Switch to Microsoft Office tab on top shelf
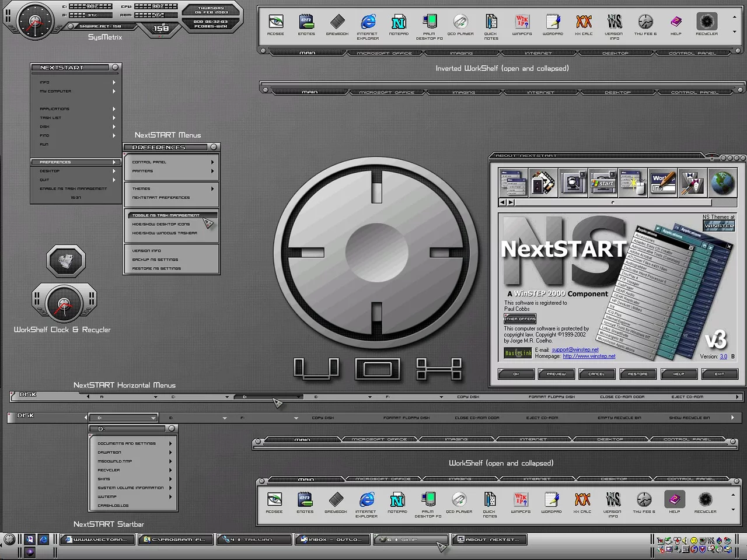This screenshot has width=747, height=560. (385, 53)
